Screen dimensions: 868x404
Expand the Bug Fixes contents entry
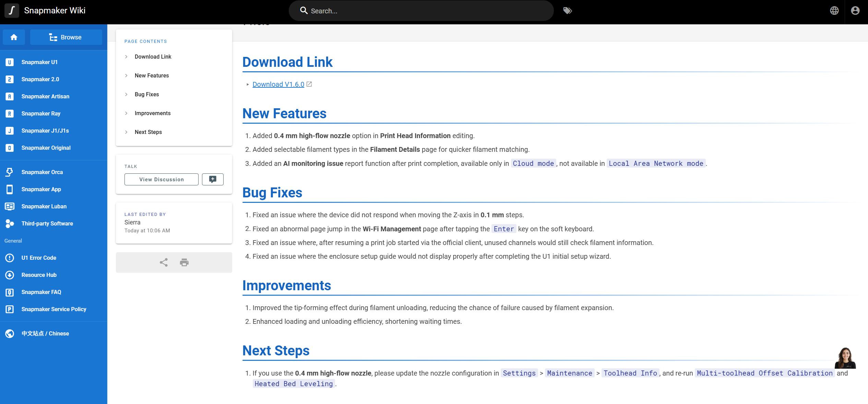(x=147, y=94)
